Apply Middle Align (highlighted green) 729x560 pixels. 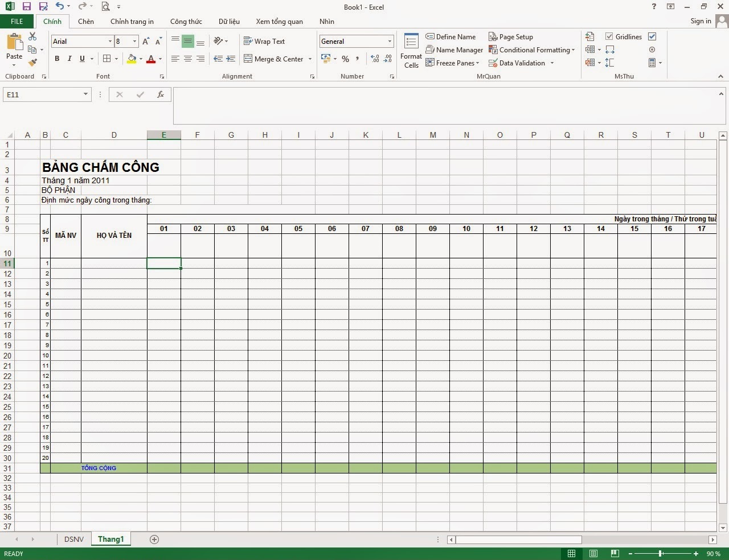point(188,41)
